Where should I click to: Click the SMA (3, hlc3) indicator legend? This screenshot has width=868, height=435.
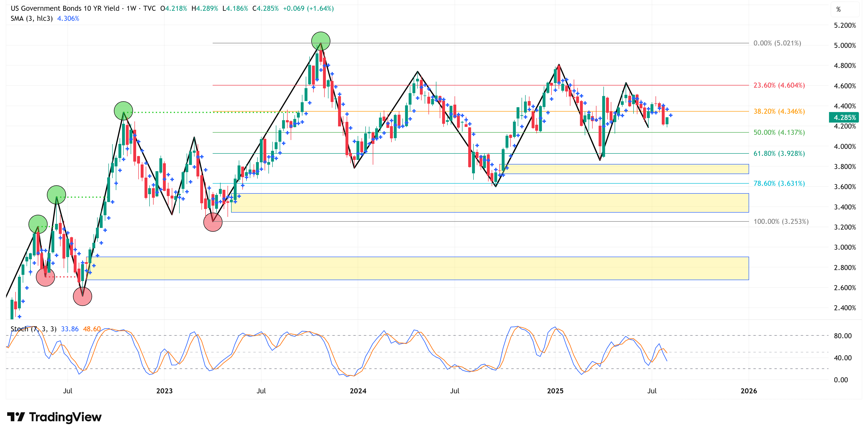tap(31, 18)
